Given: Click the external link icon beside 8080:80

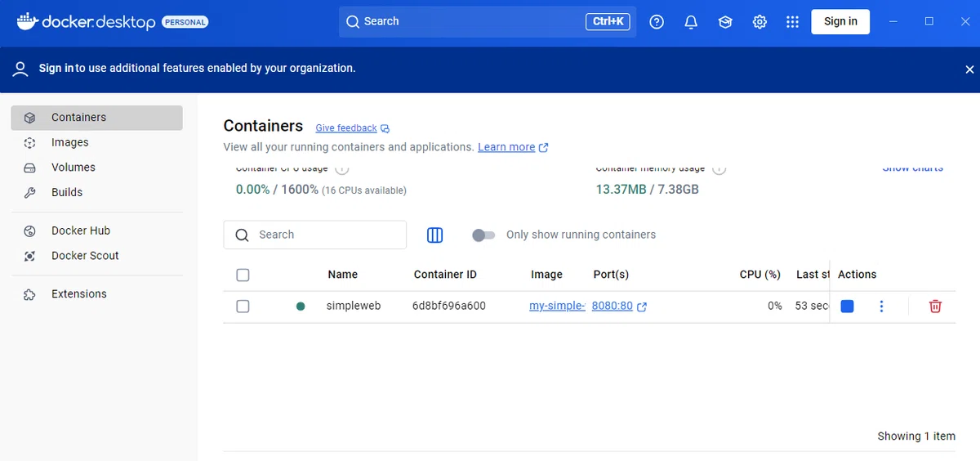Looking at the screenshot, I should [642, 307].
